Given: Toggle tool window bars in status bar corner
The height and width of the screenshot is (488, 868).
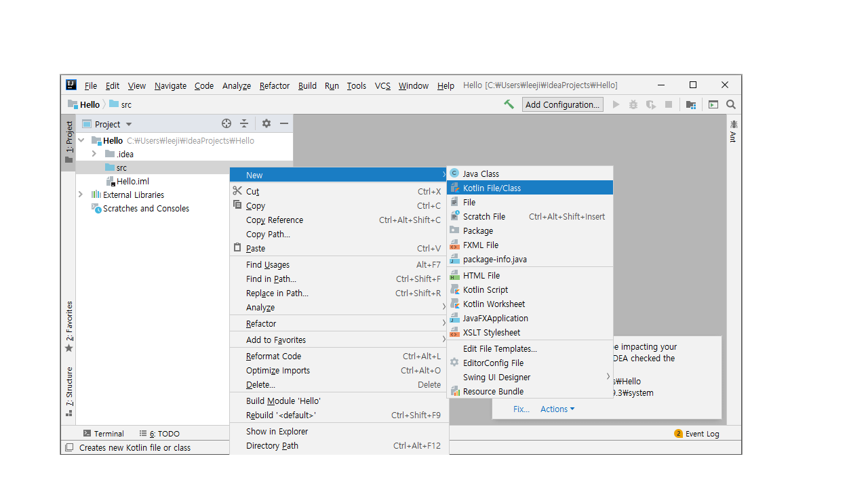Looking at the screenshot, I should coord(68,447).
